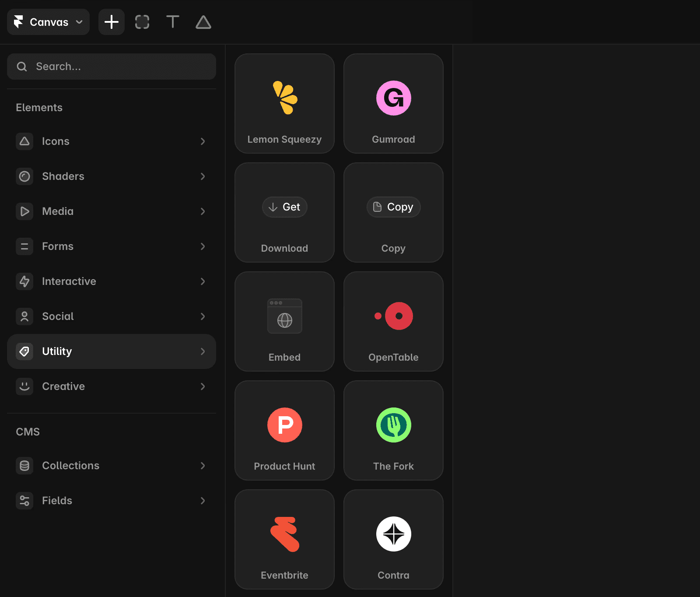
Task: Click the plus insert button
Action: 112,22
